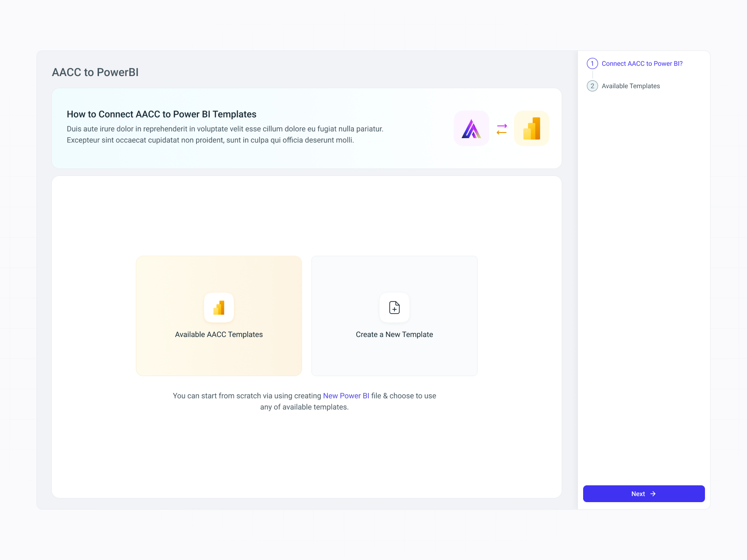Select the Create a New Template card
Screen dimensions: 747x560
pyautogui.click(x=395, y=316)
